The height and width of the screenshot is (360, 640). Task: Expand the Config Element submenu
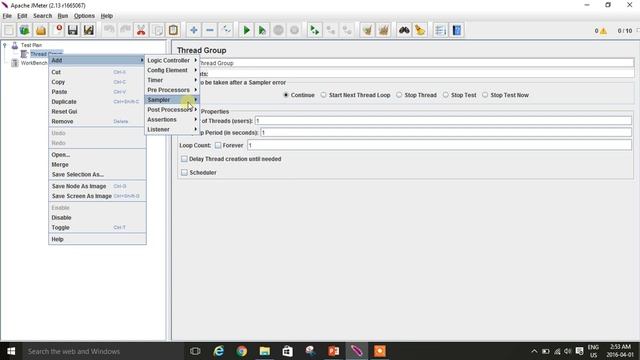pyautogui.click(x=172, y=70)
